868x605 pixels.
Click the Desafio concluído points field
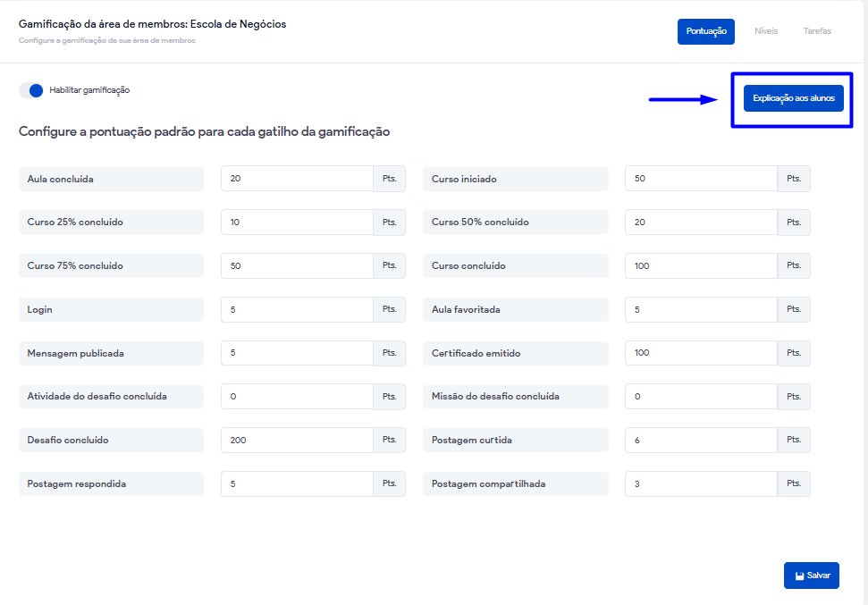[297, 441]
